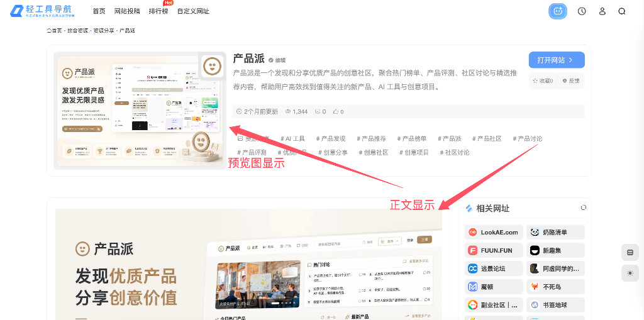Select the # 产品讨论 tag
Screen dimensions: 644x320
coord(528,138)
